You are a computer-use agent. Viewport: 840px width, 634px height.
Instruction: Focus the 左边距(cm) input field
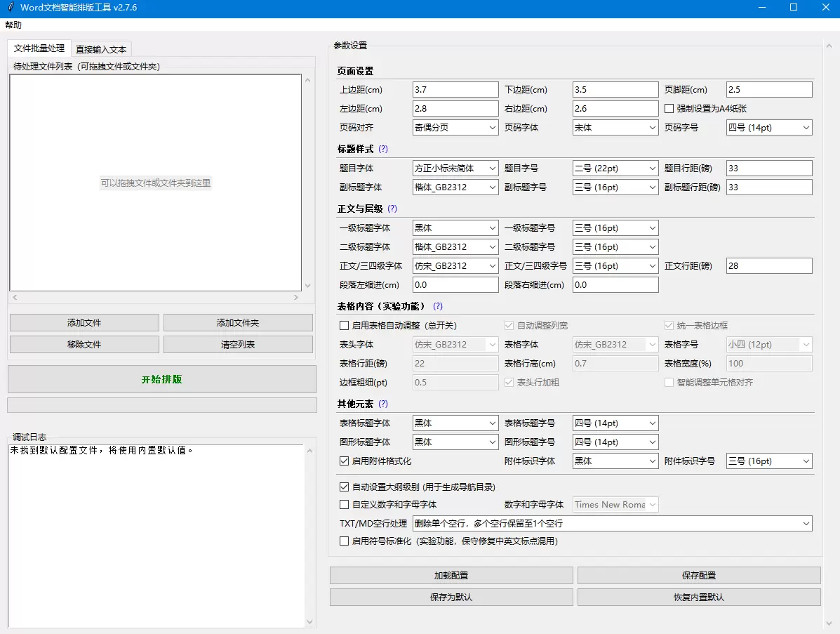point(455,109)
